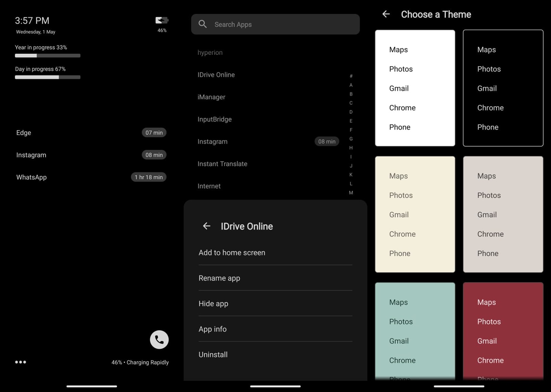This screenshot has height=392, width=551.
Task: Go back from IDrive Online options
Action: pyautogui.click(x=206, y=226)
